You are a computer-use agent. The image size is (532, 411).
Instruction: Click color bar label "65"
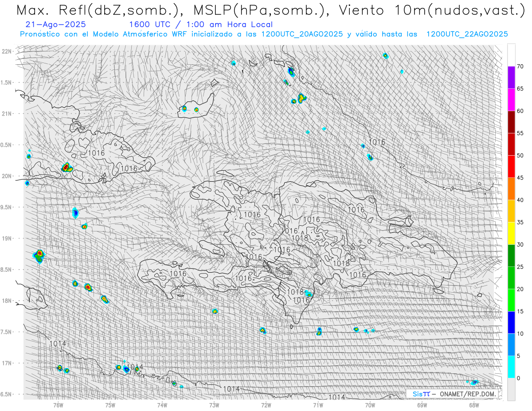coord(520,89)
